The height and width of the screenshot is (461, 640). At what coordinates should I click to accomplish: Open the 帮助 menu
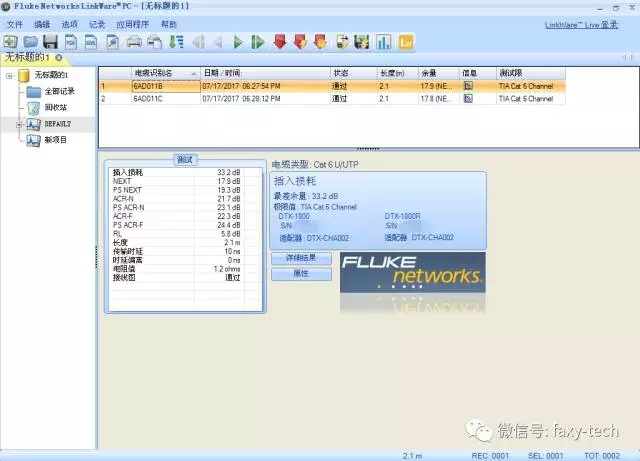169,24
